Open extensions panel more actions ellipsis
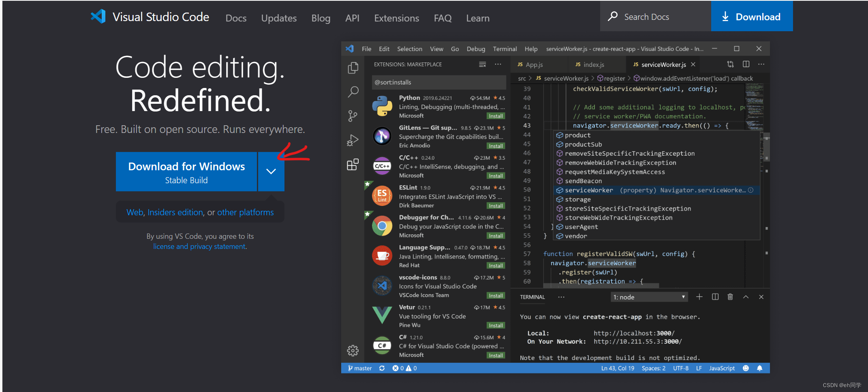868x392 pixels. coord(498,64)
